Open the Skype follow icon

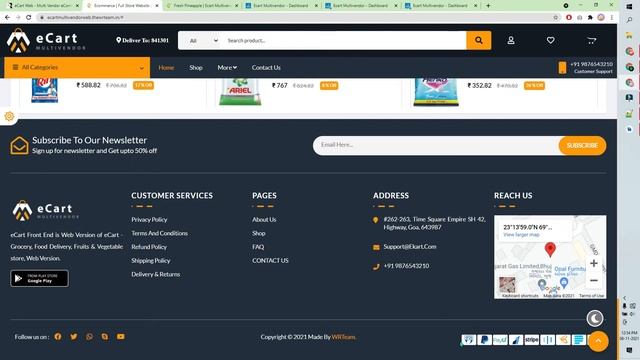point(105,337)
